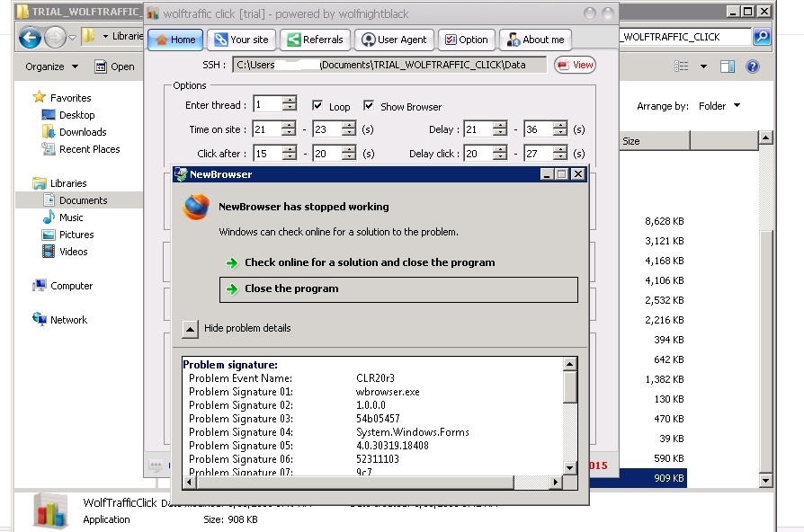
Task: Click the View button next to SSH path
Action: 575,65
